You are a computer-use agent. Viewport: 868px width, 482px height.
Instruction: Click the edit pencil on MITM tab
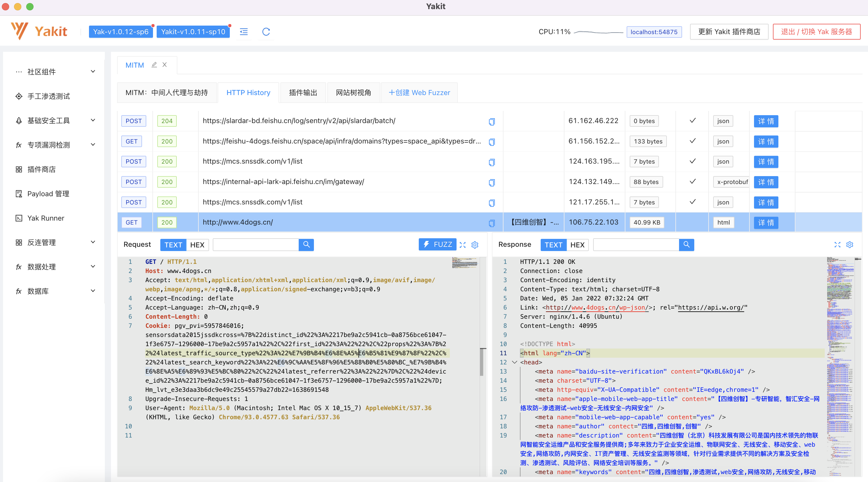point(154,65)
